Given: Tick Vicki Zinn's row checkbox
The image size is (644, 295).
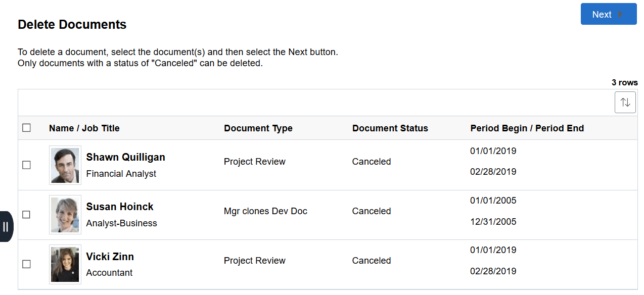Looking at the screenshot, I should tap(27, 264).
